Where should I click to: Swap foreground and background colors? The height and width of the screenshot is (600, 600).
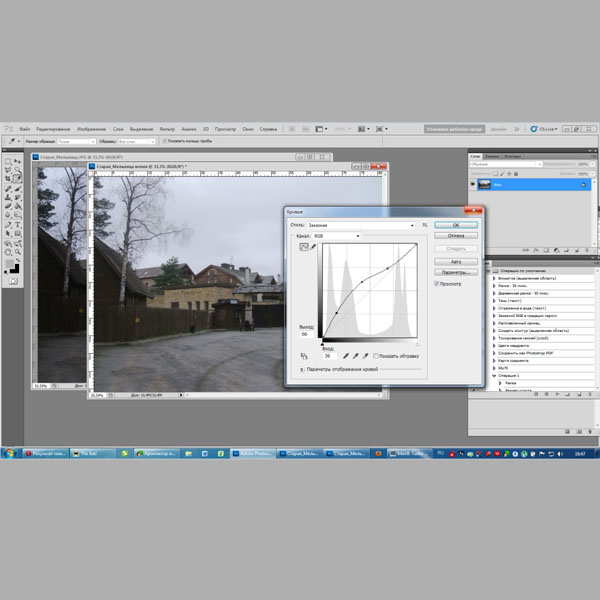pyautogui.click(x=17, y=260)
